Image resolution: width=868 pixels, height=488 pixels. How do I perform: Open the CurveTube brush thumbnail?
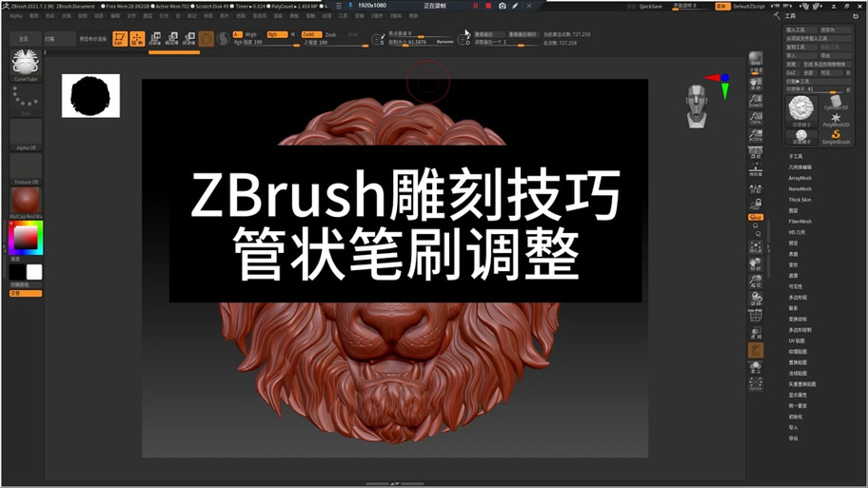pos(26,66)
